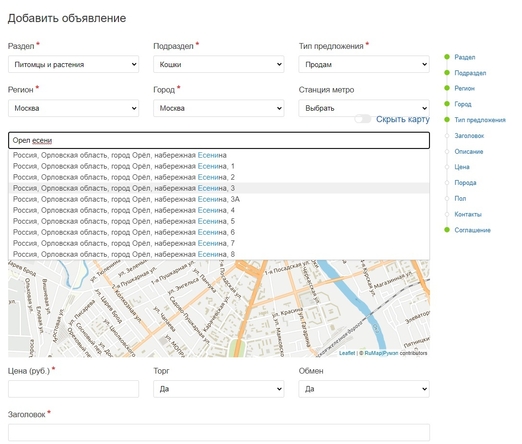Click empty circle next to Пол step
This screenshot has width=522, height=444.
pos(447,198)
